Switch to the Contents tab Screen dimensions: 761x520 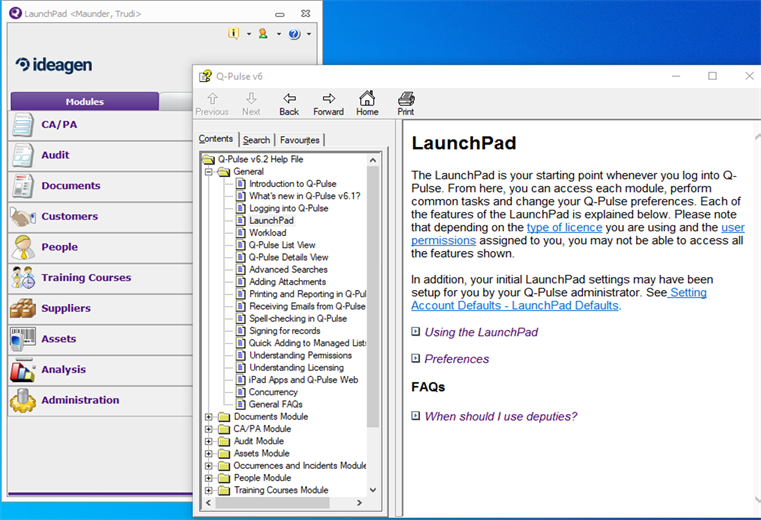(215, 139)
